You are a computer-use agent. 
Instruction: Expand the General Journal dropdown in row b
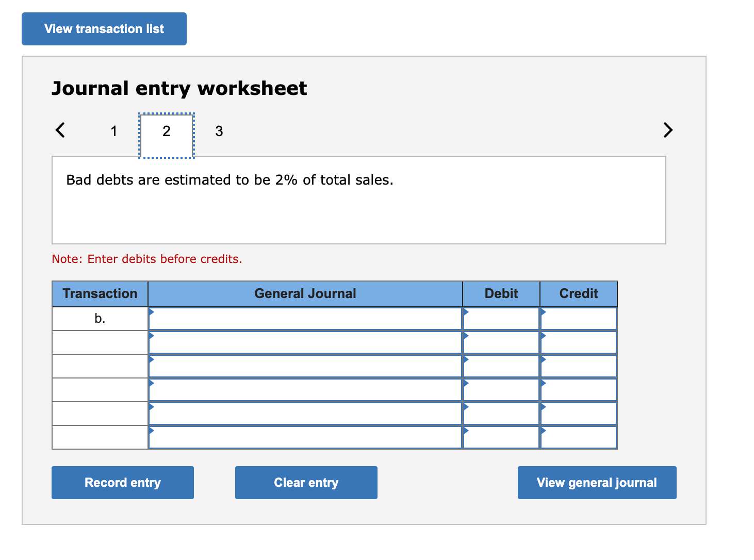click(151, 312)
